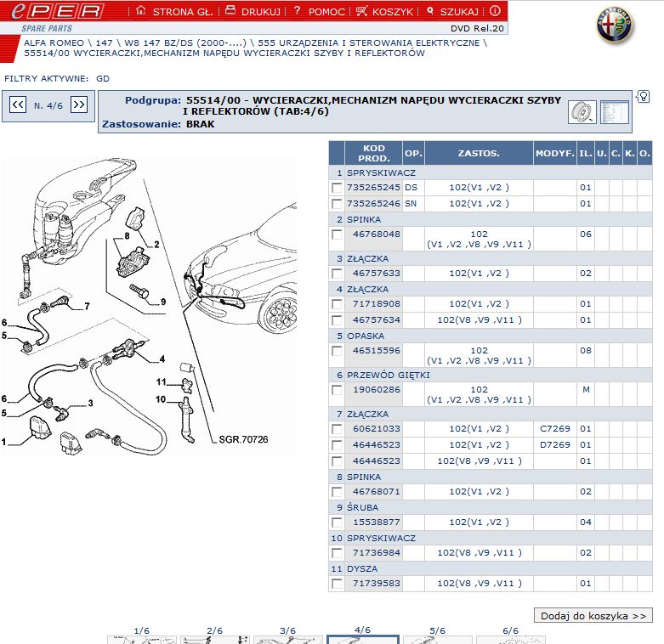Select the 1/6 diagram thumbnail

coord(142,640)
